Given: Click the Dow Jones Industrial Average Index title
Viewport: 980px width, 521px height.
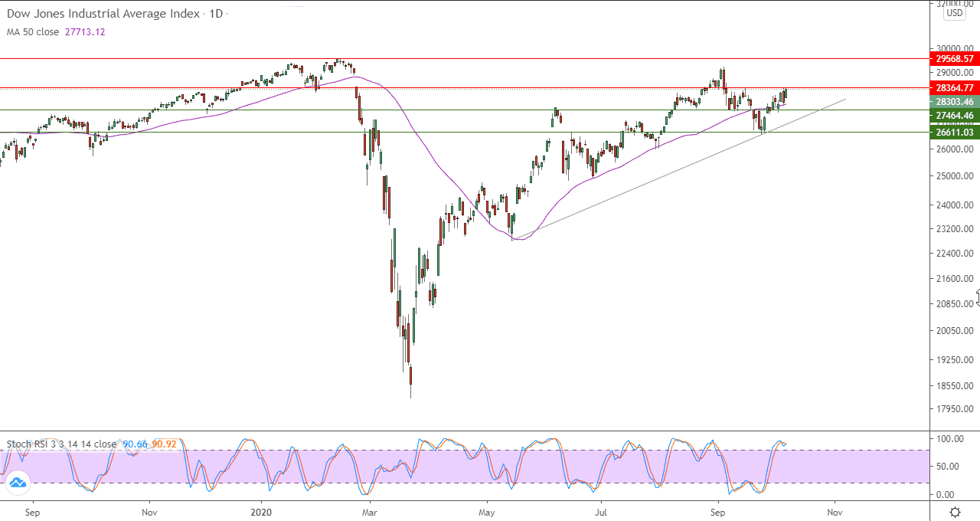Looking at the screenshot, I should pyautogui.click(x=103, y=14).
